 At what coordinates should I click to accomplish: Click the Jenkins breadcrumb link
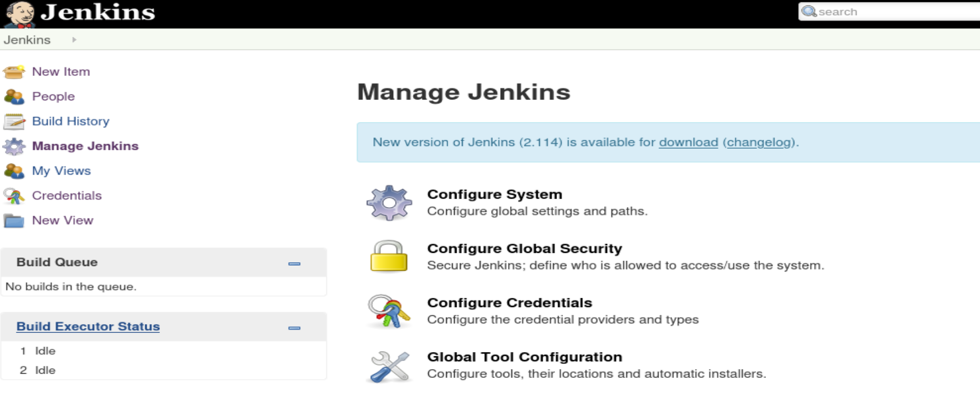(x=27, y=40)
